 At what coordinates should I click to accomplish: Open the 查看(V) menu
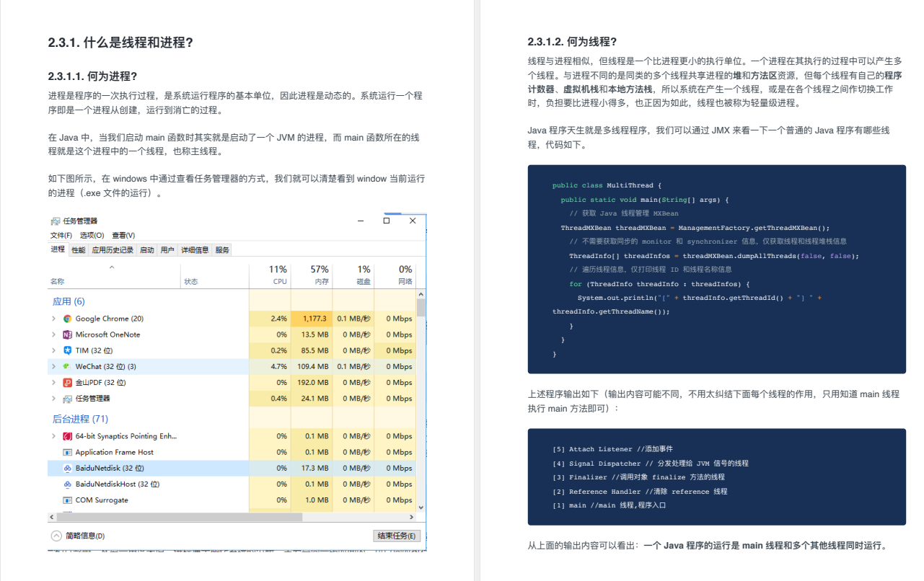coord(123,235)
